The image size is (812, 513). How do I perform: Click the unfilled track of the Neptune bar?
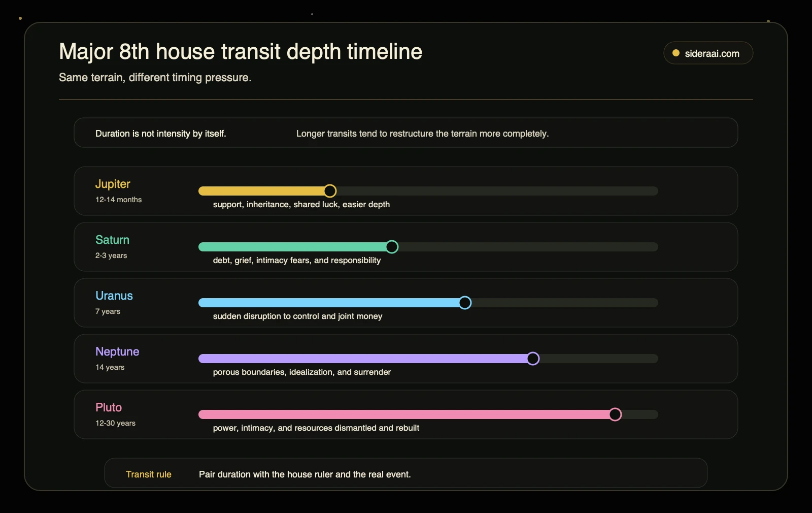(599, 359)
